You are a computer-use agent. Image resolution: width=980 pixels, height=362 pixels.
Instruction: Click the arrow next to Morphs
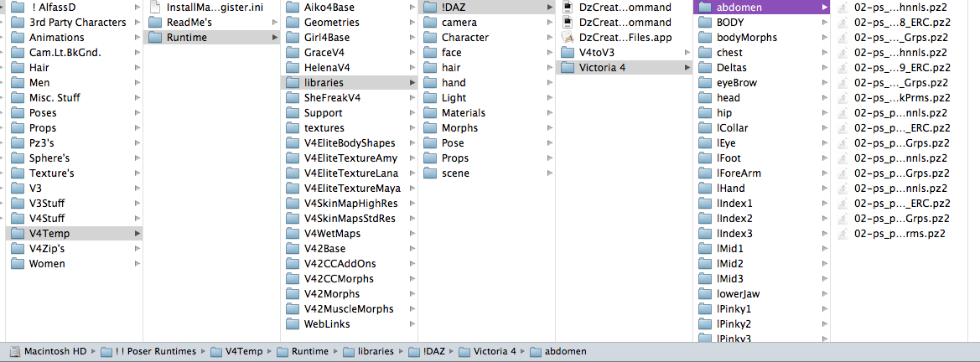tap(549, 128)
